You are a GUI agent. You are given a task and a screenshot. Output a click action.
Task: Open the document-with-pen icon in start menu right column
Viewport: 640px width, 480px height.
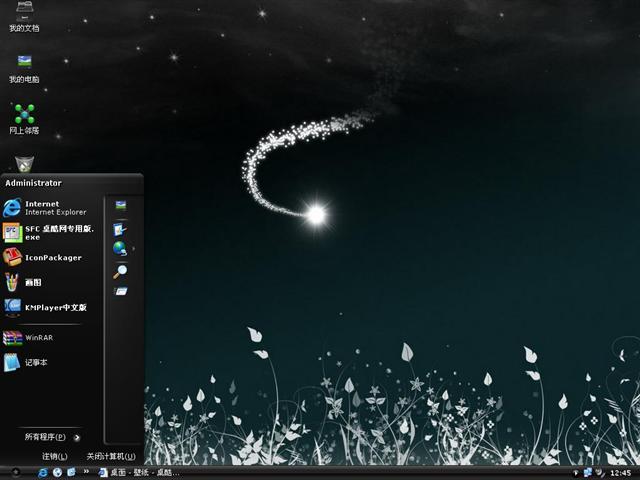pyautogui.click(x=120, y=230)
